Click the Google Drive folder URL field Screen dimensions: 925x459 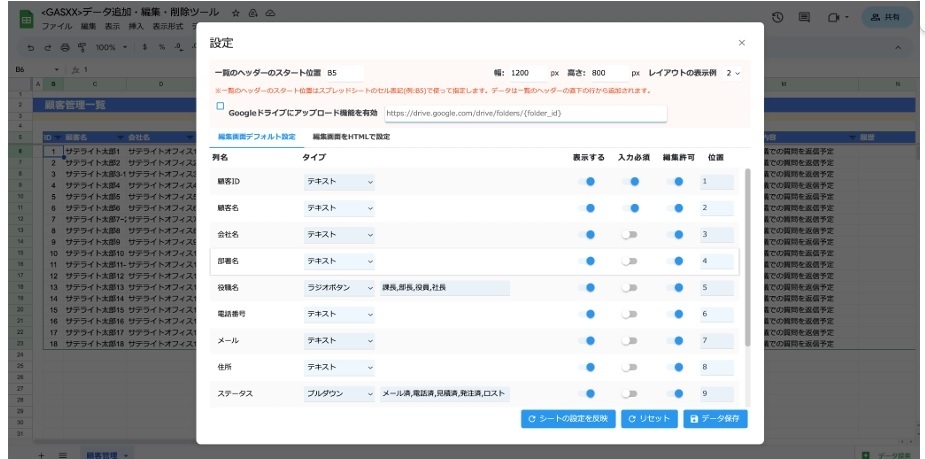(x=523, y=113)
